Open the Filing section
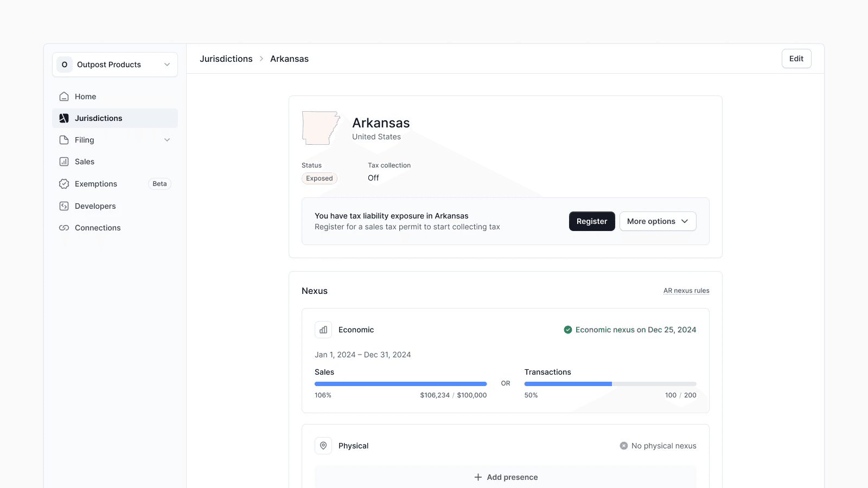 pos(115,140)
